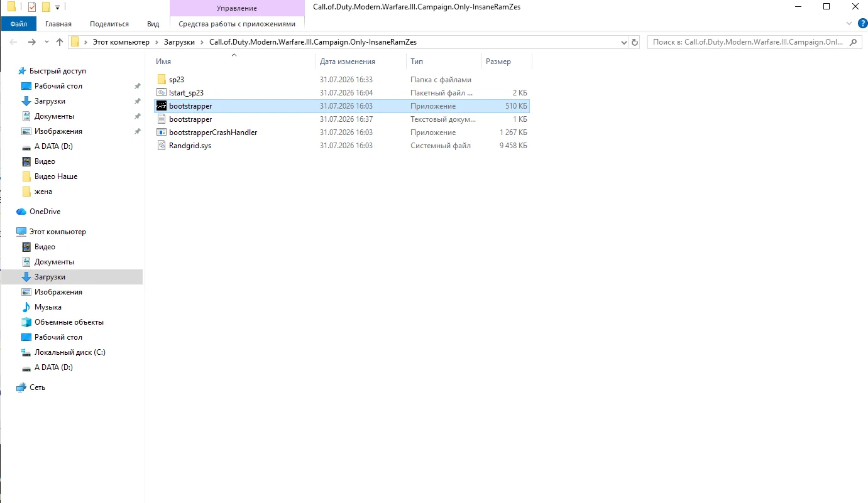
Task: Click the Сеть network icon in the sidebar
Action: [21, 387]
